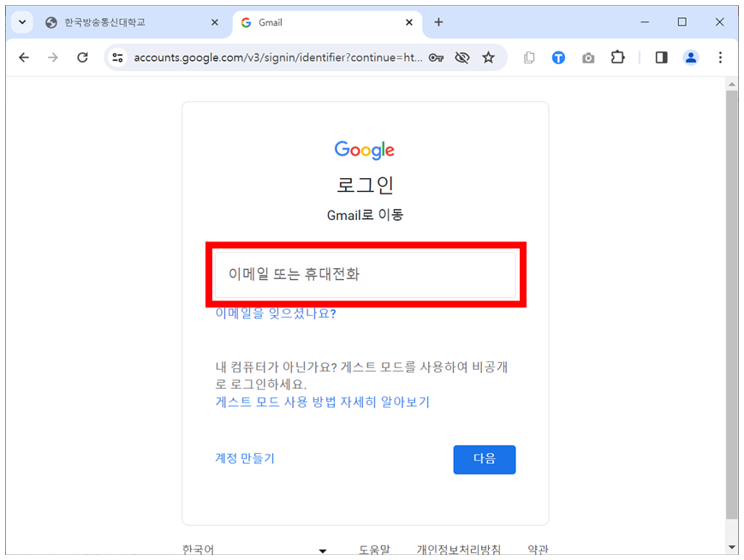This screenshot has height=560, width=744.
Task: Open the password manager key icon
Action: (x=436, y=57)
